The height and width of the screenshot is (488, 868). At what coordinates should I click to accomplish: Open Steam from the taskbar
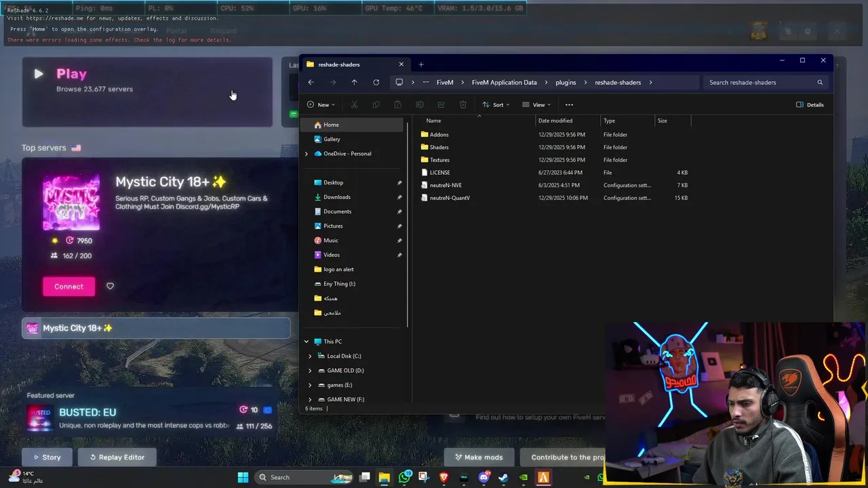pyautogui.click(x=503, y=477)
